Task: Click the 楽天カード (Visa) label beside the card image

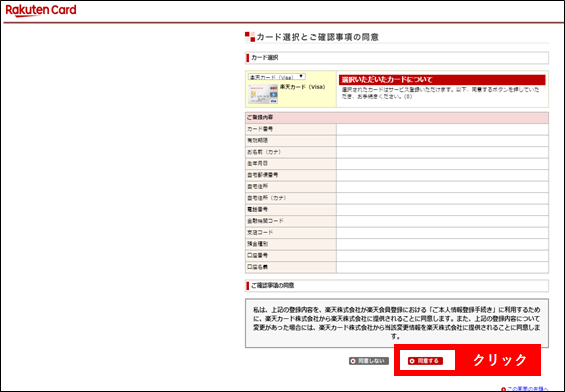Action: click(302, 87)
